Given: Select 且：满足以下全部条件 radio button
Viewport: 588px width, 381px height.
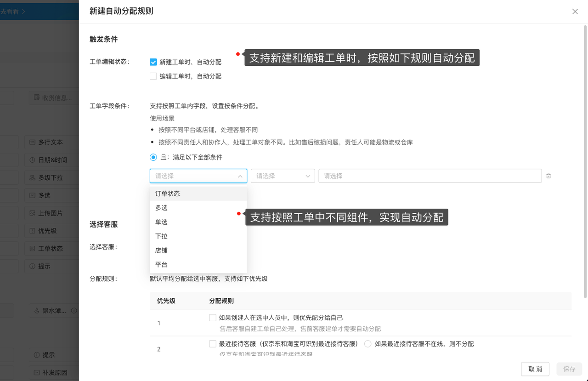Looking at the screenshot, I should pyautogui.click(x=153, y=157).
